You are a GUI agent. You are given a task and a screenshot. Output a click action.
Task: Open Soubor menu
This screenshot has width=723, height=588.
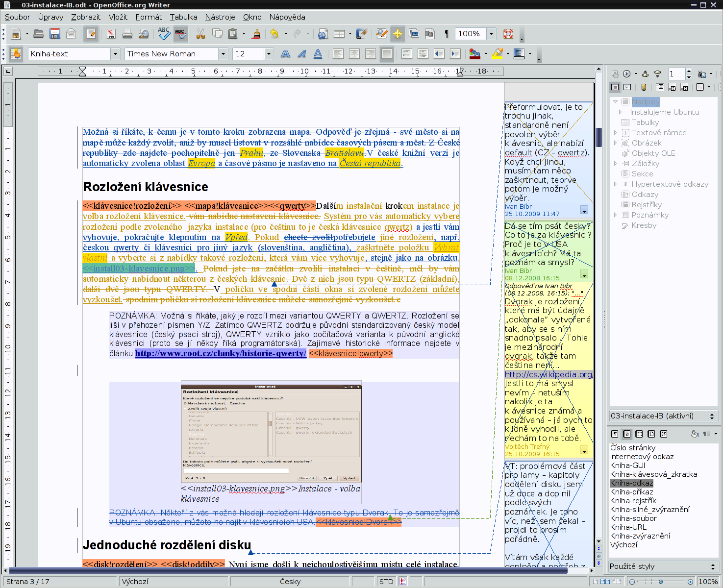18,17
